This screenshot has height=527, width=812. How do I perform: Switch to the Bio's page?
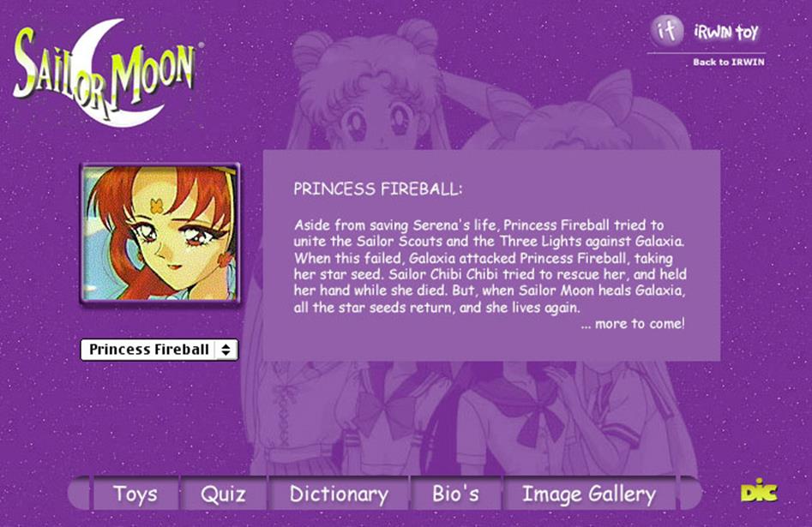455,494
